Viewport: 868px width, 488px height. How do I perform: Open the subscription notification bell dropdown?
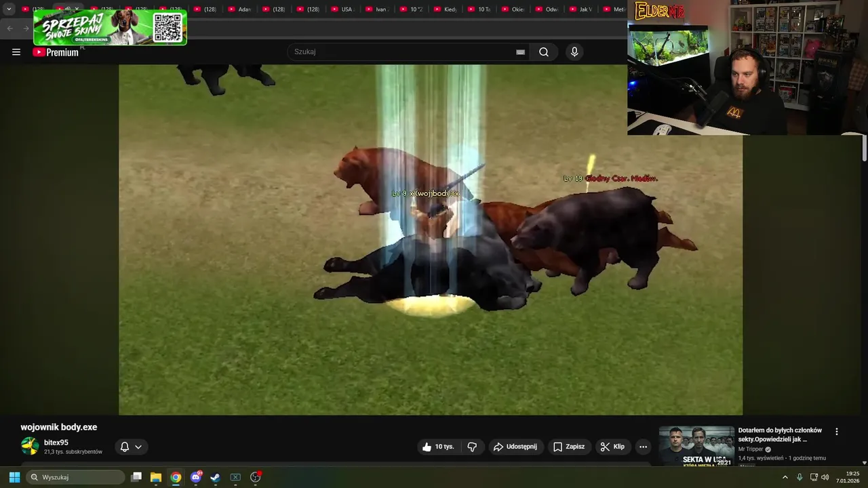point(131,447)
